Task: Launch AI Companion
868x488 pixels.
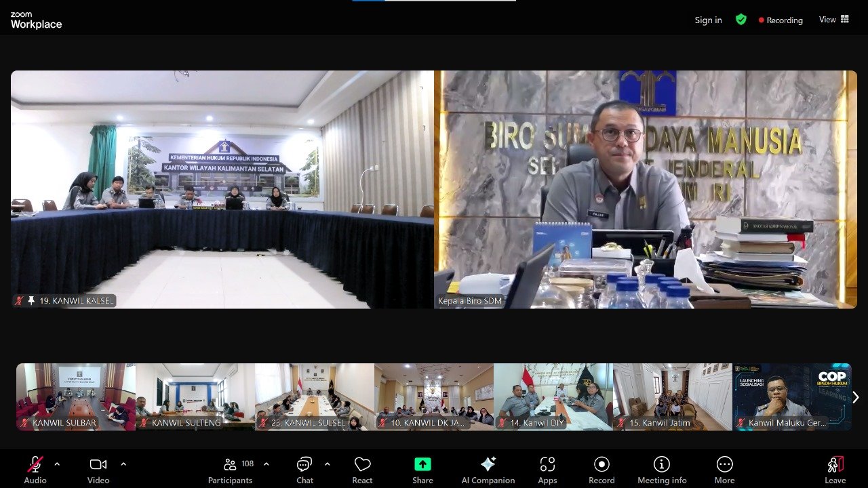Action: pyautogui.click(x=488, y=469)
